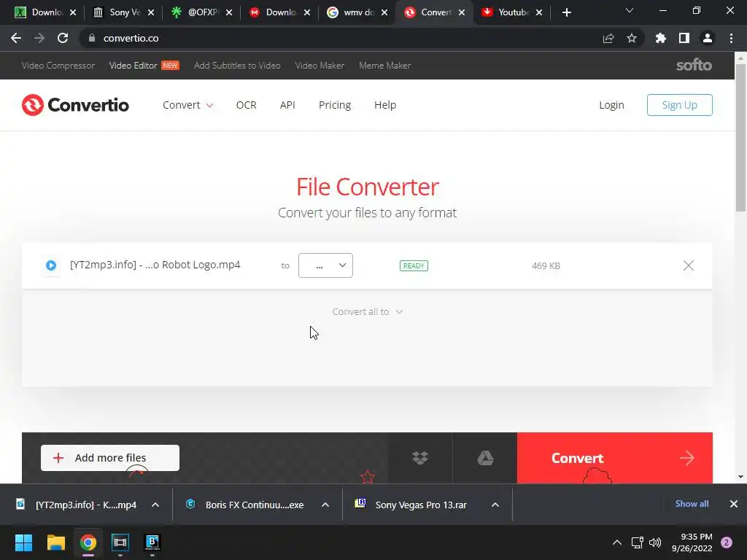Reload the convertio.co page
The image size is (747, 560).
[63, 38]
